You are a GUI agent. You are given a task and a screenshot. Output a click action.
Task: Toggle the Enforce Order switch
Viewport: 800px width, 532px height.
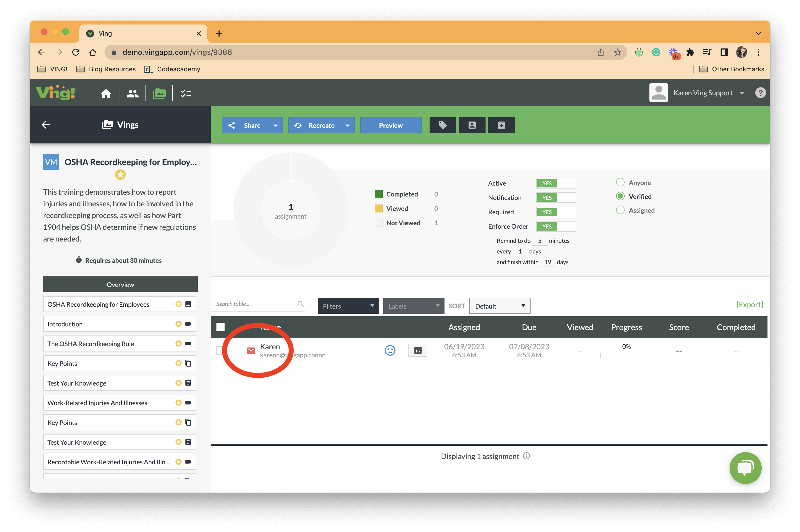(556, 226)
